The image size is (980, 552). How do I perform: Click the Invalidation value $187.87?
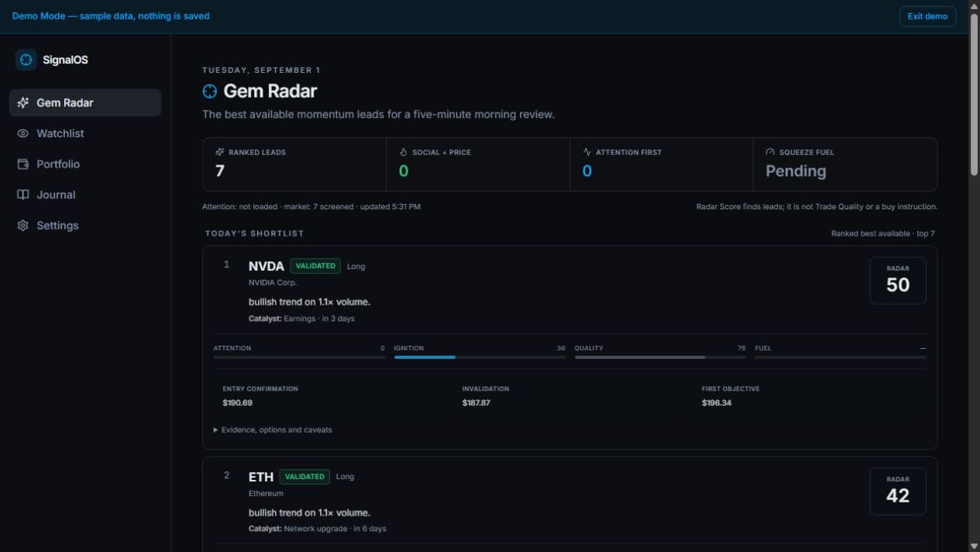pyautogui.click(x=476, y=403)
